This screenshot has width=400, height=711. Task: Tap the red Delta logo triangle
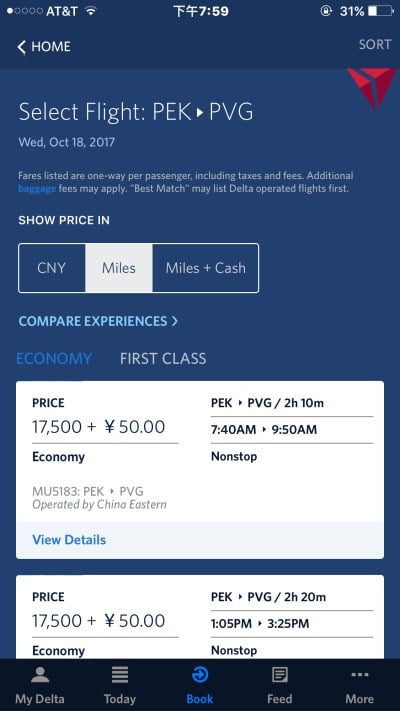372,88
